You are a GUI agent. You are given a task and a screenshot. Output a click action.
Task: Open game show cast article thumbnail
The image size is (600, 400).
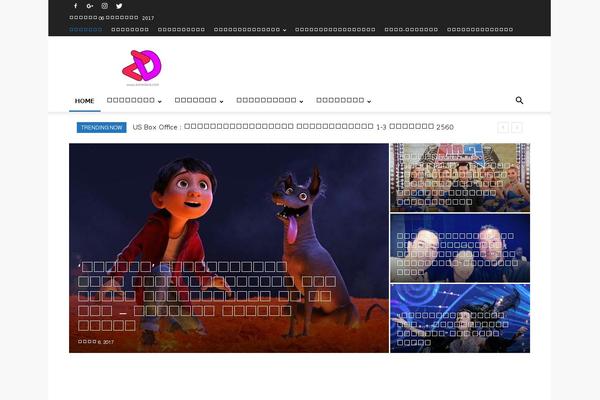[460, 178]
